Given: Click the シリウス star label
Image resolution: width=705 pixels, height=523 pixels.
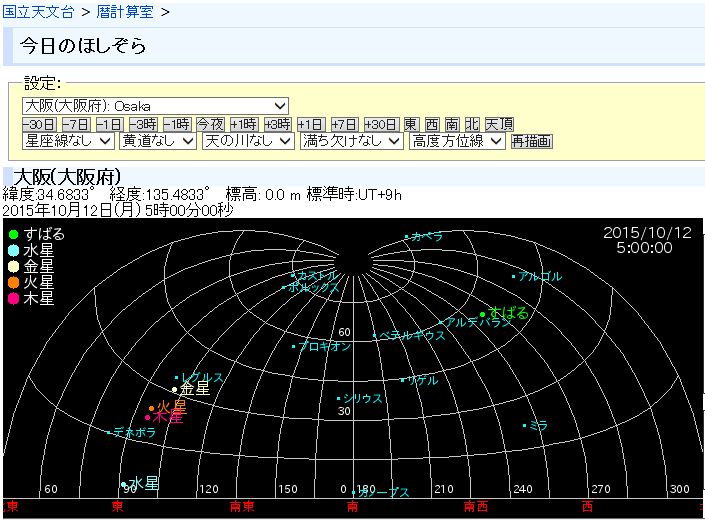Looking at the screenshot, I should (x=362, y=398).
